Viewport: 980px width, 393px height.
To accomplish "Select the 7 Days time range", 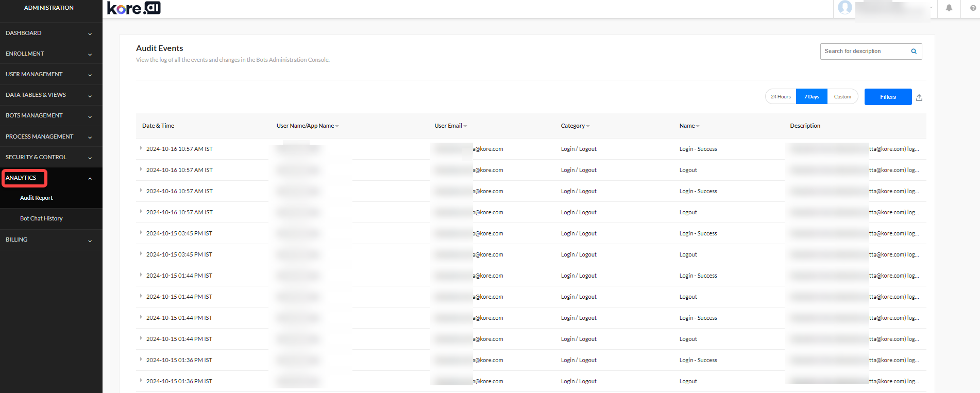I will click(812, 97).
